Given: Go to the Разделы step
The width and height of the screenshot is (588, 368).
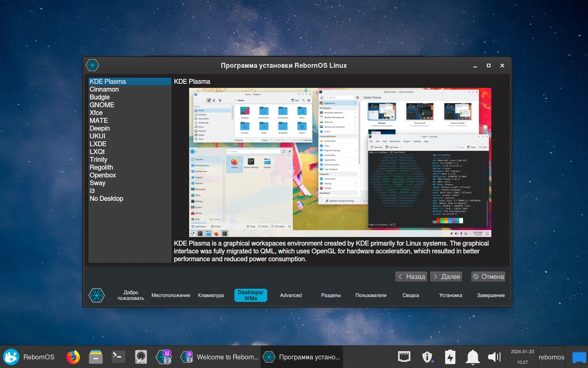Looking at the screenshot, I should tap(331, 295).
